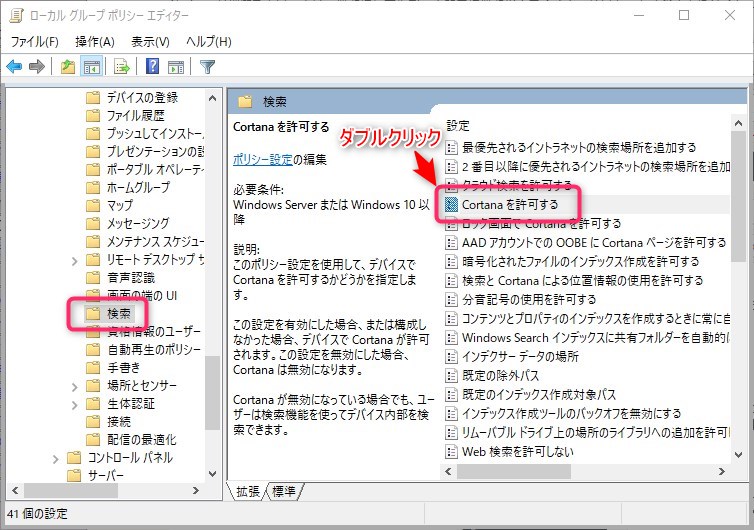The image size is (754, 530).
Task: Click the folder icon beside 音声認識
Action: tap(93, 278)
